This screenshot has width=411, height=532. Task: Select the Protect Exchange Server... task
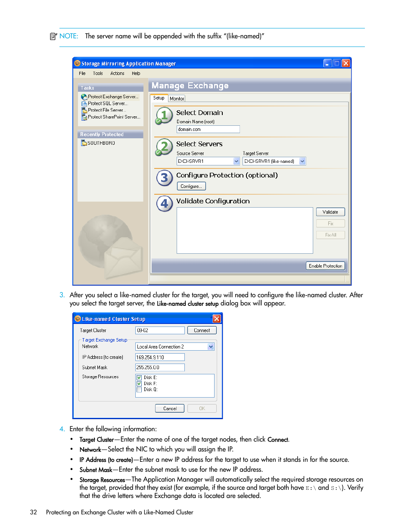click(x=113, y=97)
